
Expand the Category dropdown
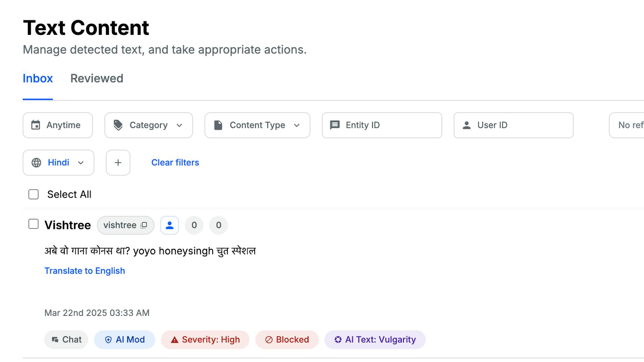pyautogui.click(x=179, y=125)
